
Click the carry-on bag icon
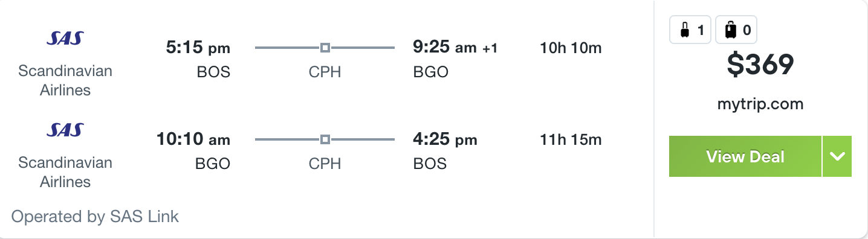point(684,30)
